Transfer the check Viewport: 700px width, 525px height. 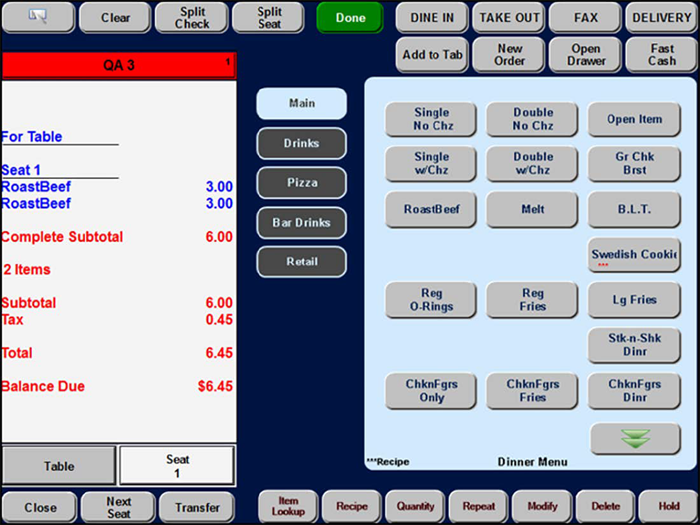(197, 508)
